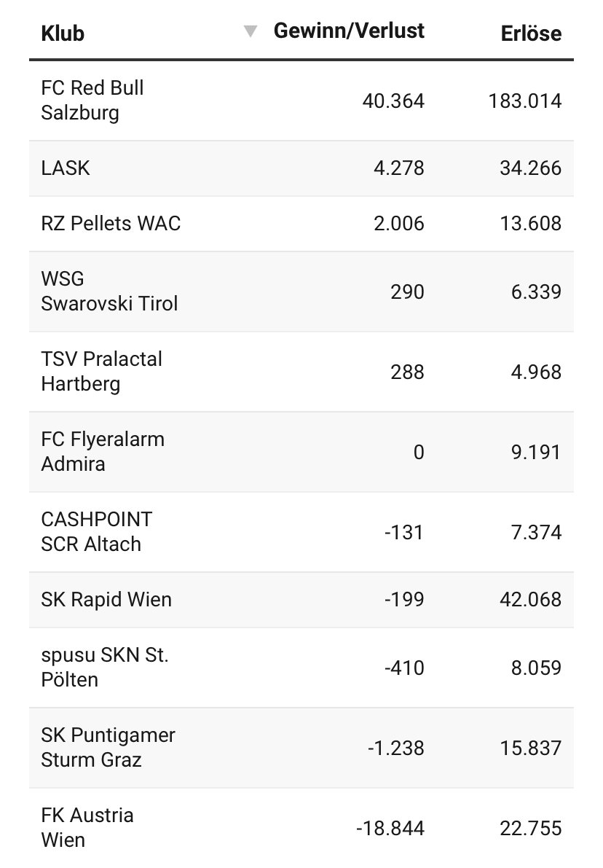Click the spusu SKN St. Pölten name
Viewport: 603px width, 868px height.
click(x=105, y=668)
